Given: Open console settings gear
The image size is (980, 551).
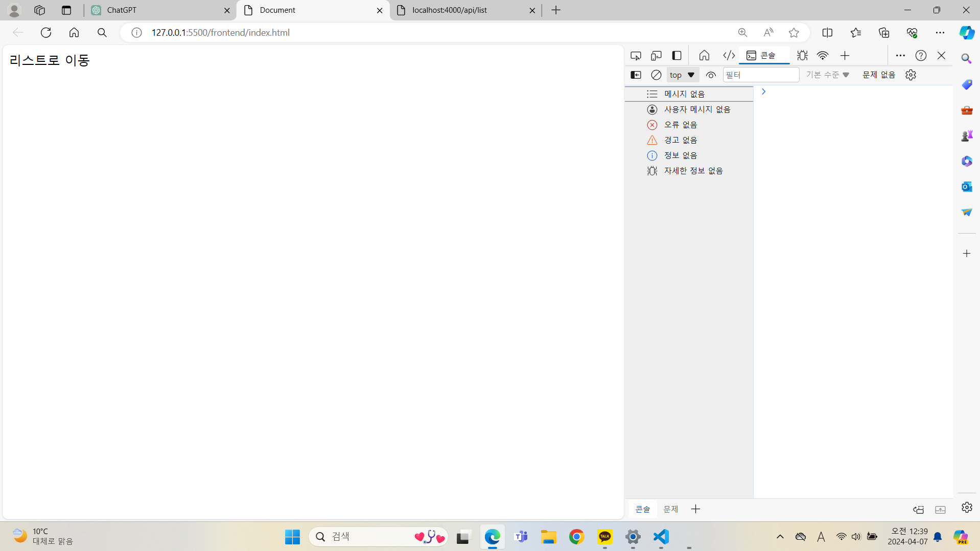Looking at the screenshot, I should pyautogui.click(x=911, y=75).
